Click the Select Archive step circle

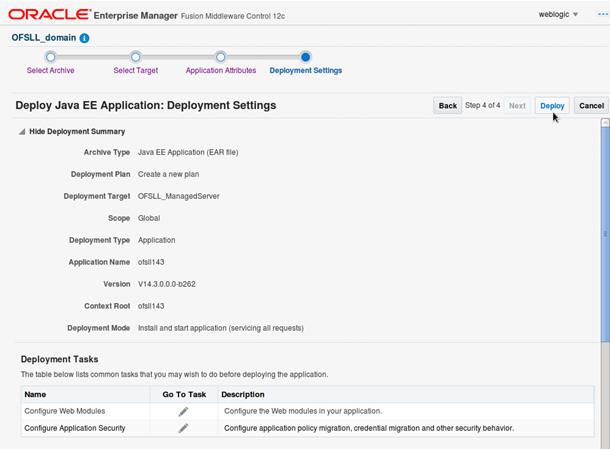pyautogui.click(x=51, y=57)
